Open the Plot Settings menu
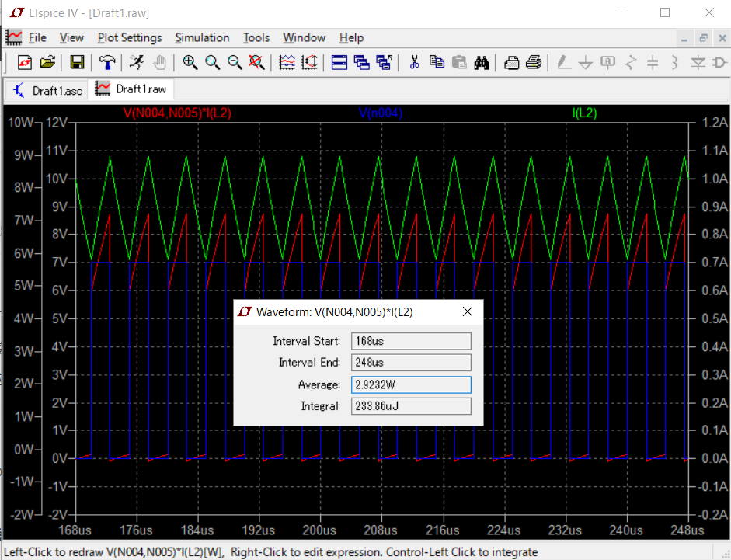Screen dimensions: 731x560 click(x=130, y=38)
